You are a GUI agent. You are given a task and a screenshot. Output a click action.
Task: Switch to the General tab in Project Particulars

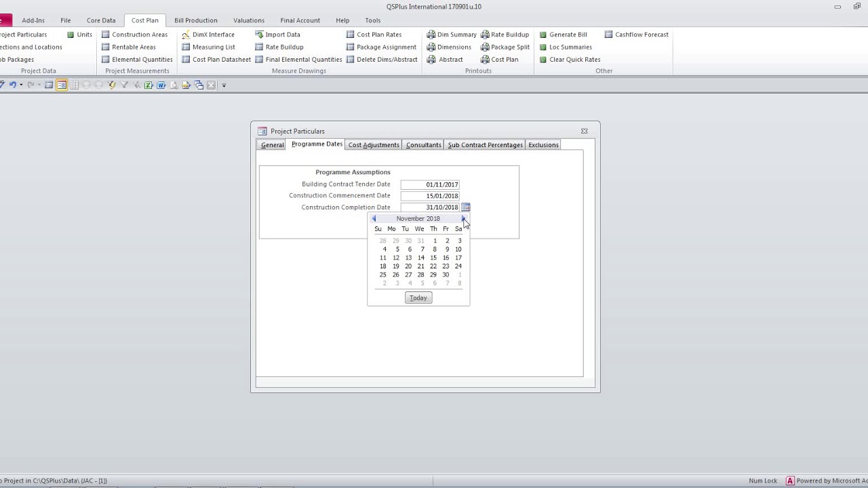(273, 145)
